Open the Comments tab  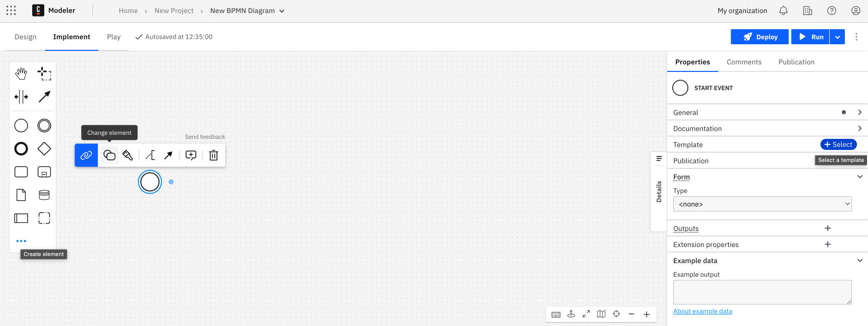[744, 62]
